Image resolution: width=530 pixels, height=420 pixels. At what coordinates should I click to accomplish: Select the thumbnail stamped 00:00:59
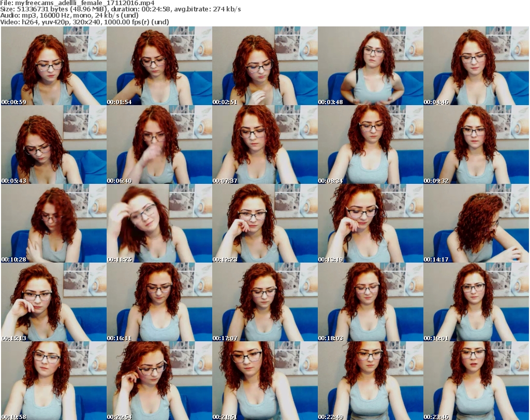(54, 66)
